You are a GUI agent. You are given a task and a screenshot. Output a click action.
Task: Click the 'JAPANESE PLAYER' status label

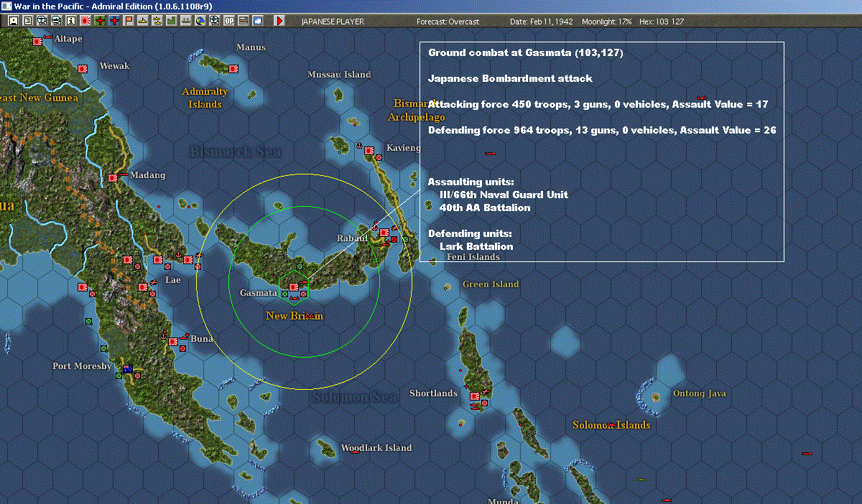(333, 22)
